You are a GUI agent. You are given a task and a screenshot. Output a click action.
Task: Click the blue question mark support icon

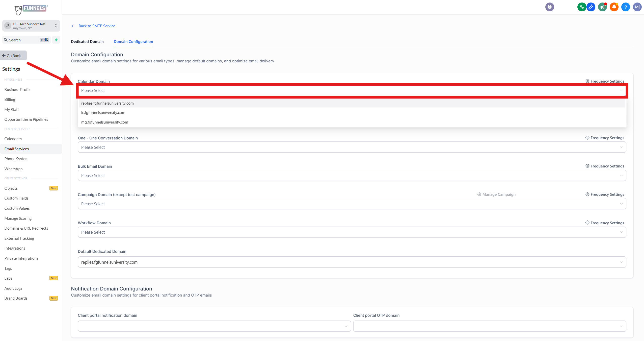626,7
